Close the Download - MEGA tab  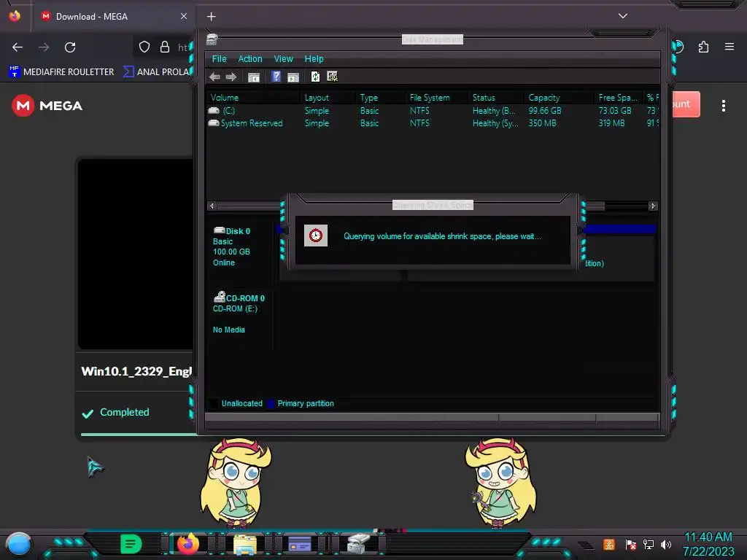point(184,16)
